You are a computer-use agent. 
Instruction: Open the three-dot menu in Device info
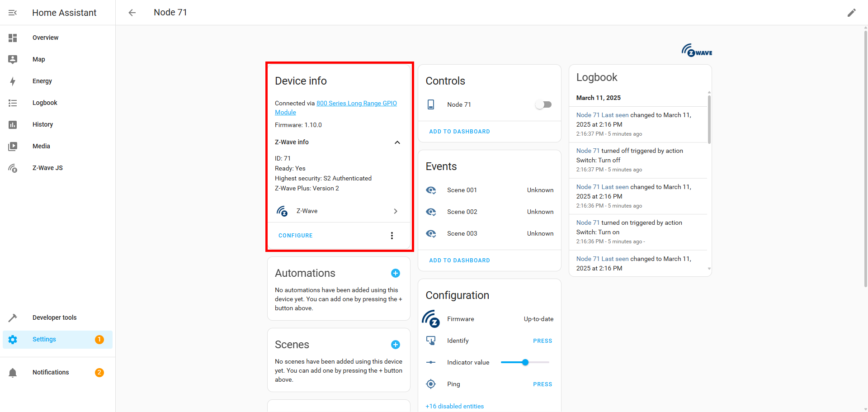pos(392,236)
